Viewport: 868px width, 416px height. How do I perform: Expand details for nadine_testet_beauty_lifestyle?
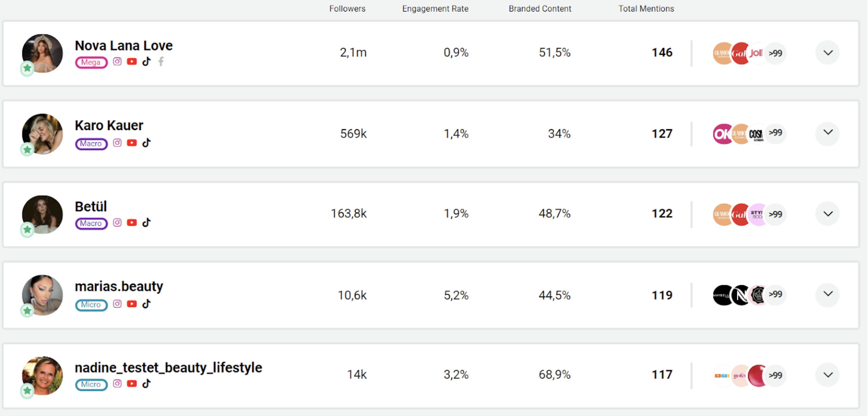[x=828, y=375]
